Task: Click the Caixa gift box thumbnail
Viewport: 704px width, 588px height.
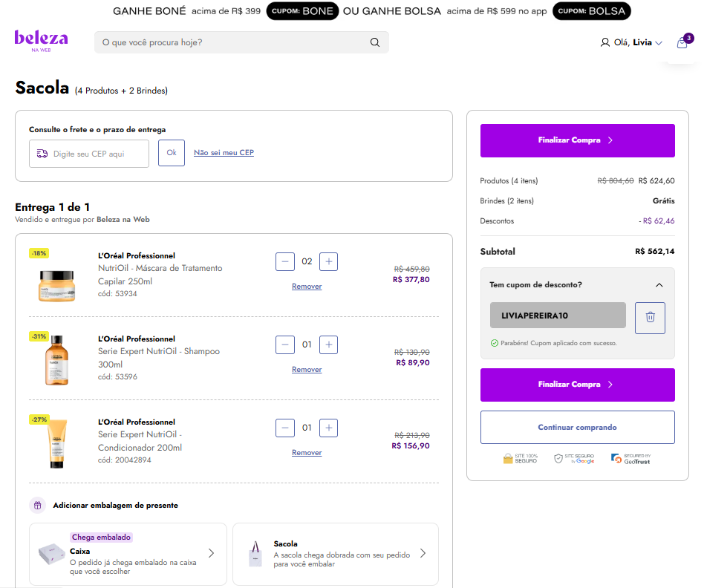Action: tap(52, 555)
